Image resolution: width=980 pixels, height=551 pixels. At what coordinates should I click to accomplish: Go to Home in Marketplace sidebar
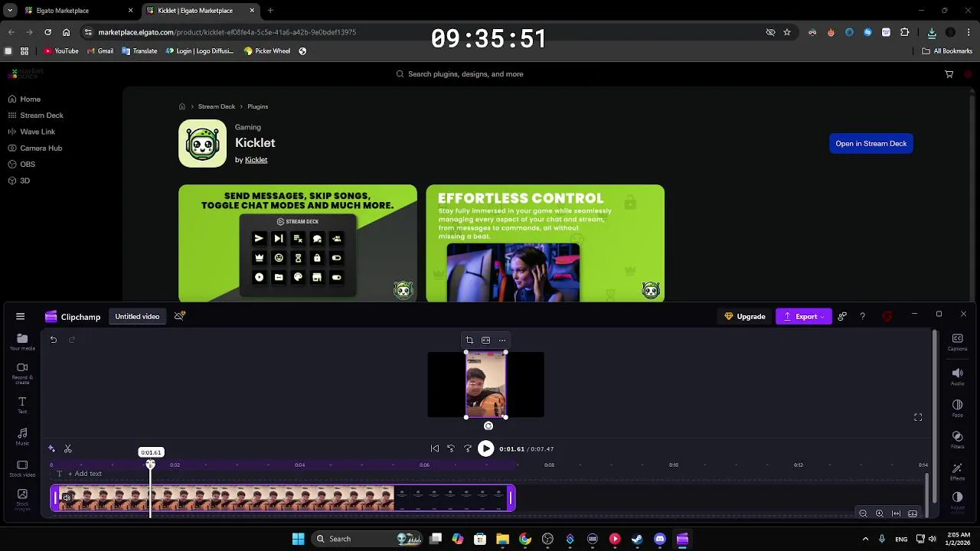(x=24, y=99)
